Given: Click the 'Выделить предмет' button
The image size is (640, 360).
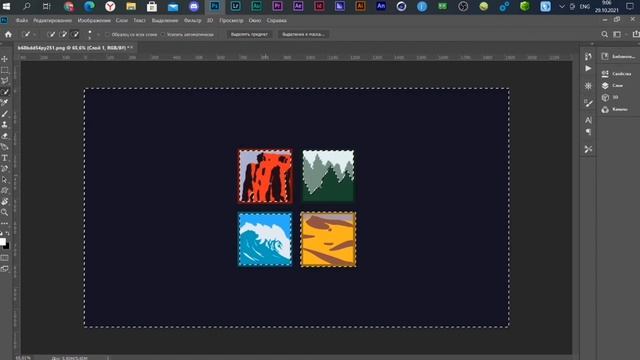Looking at the screenshot, I should click(249, 35).
